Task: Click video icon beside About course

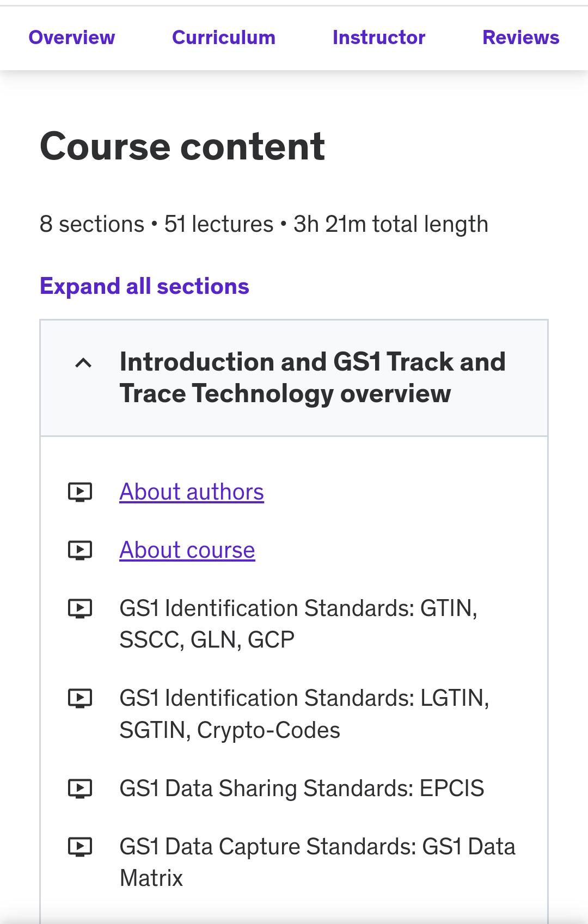Action: coord(80,550)
